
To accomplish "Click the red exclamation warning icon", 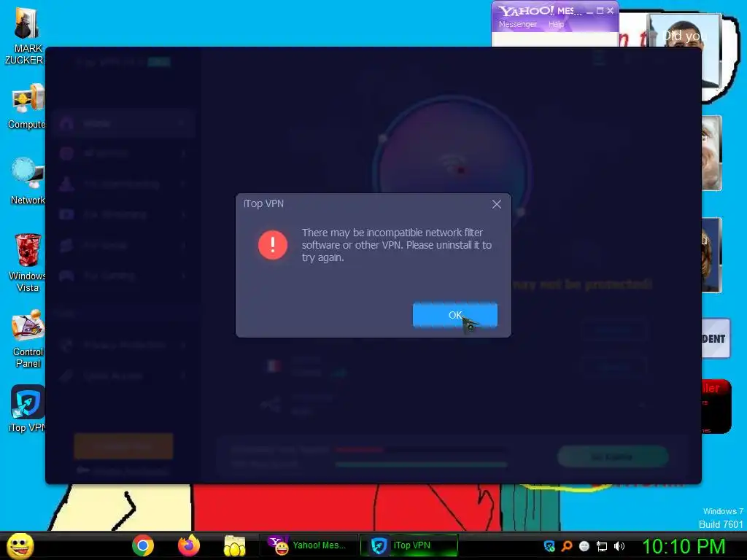I will (273, 245).
